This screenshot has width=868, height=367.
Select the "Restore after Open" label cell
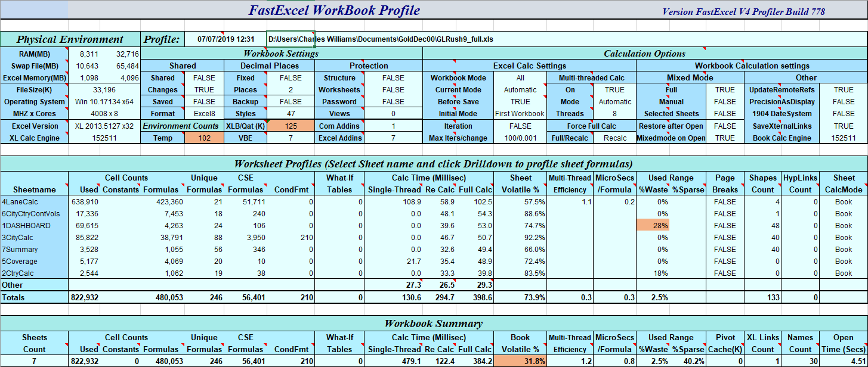[671, 126]
